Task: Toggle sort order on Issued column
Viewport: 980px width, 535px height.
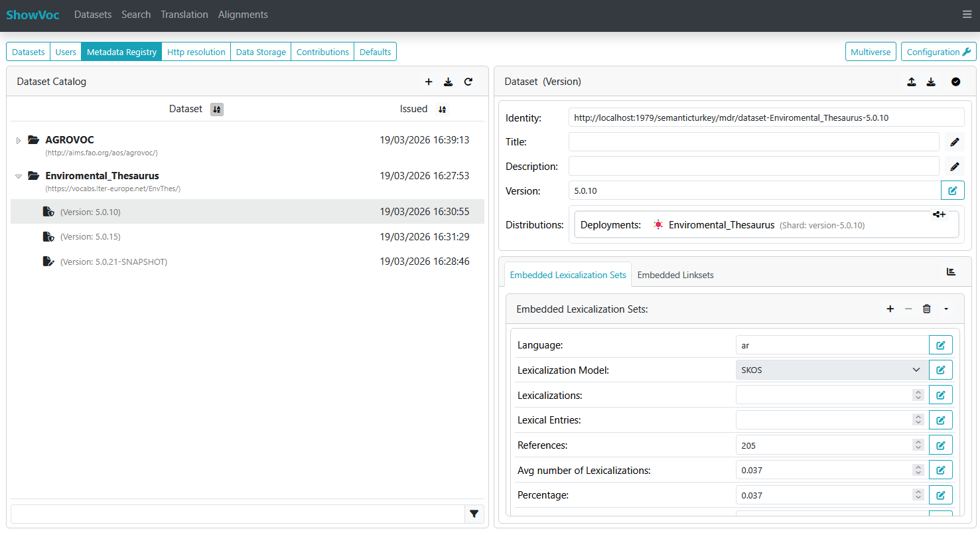Action: (443, 110)
